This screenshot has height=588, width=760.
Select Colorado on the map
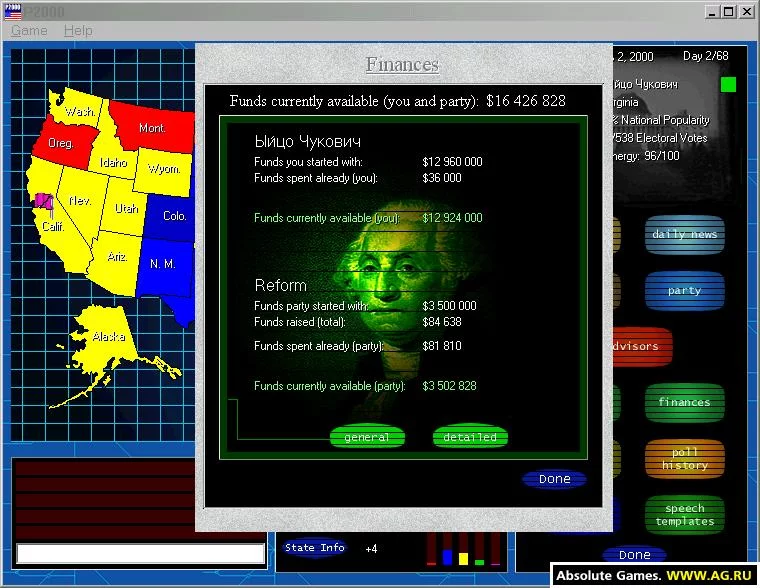[174, 216]
